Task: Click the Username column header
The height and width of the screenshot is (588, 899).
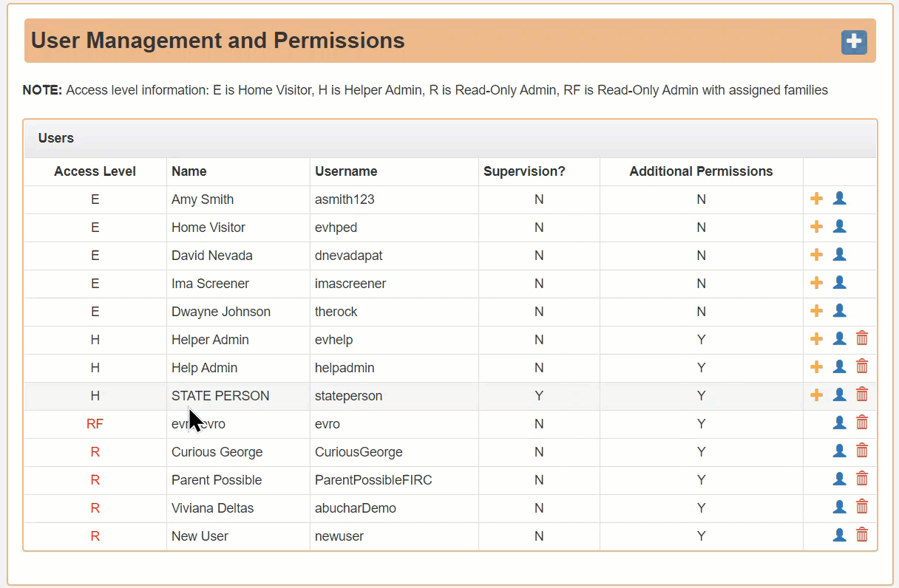Action: [346, 171]
